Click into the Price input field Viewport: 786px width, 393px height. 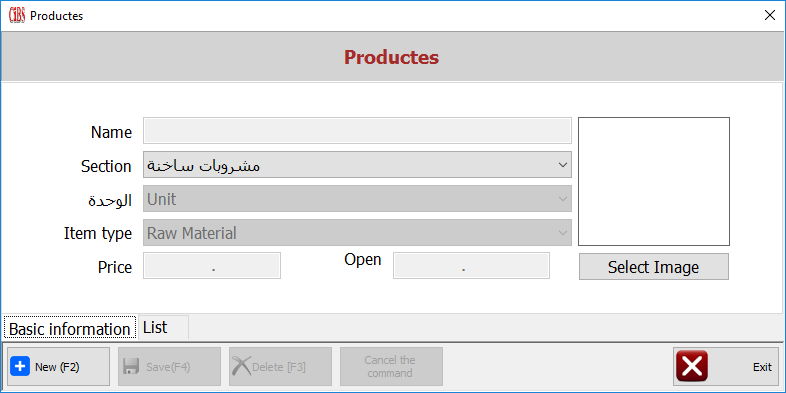click(x=212, y=266)
